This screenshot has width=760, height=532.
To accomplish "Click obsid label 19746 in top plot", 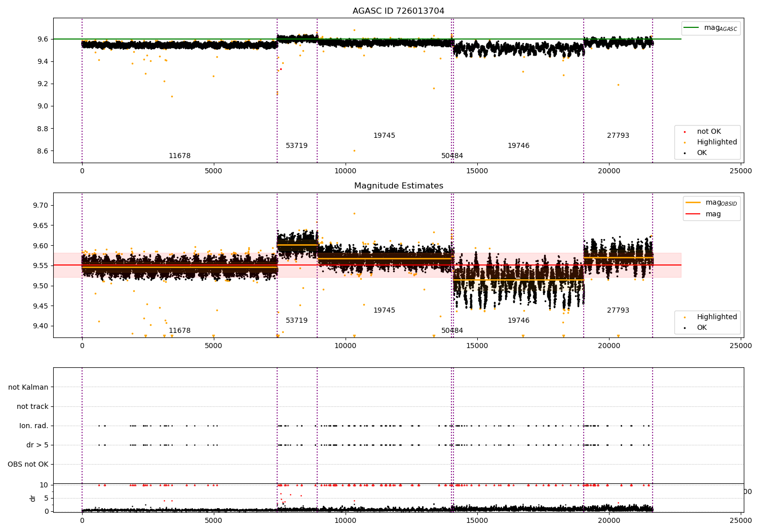I will (518, 145).
